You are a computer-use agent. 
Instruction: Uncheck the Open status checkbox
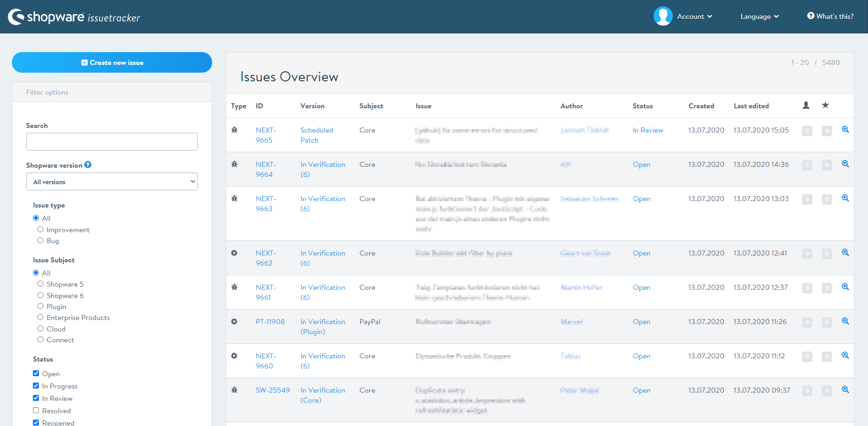tap(36, 373)
